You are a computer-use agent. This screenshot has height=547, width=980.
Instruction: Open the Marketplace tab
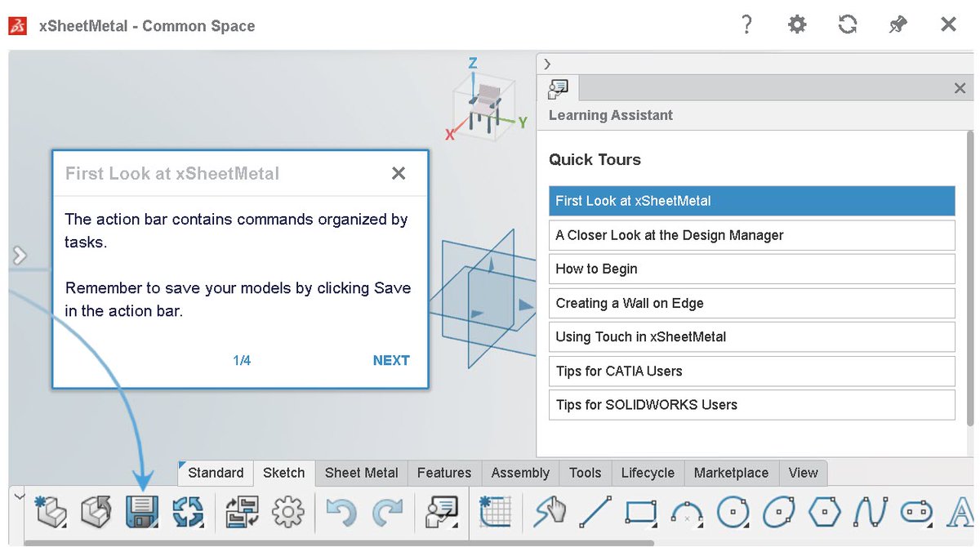coord(732,473)
